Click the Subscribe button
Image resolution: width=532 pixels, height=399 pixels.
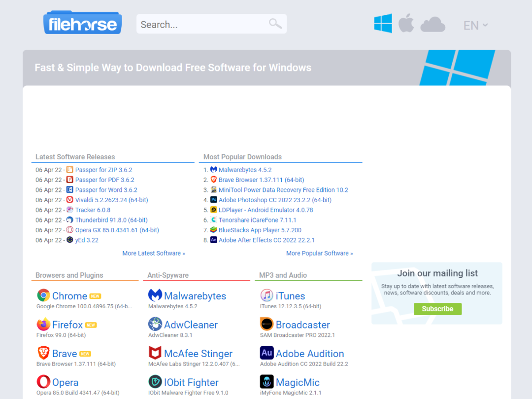[x=437, y=309]
